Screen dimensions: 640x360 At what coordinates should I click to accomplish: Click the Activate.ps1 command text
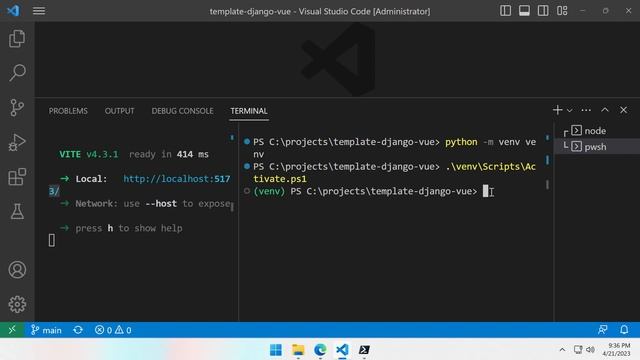point(394,173)
